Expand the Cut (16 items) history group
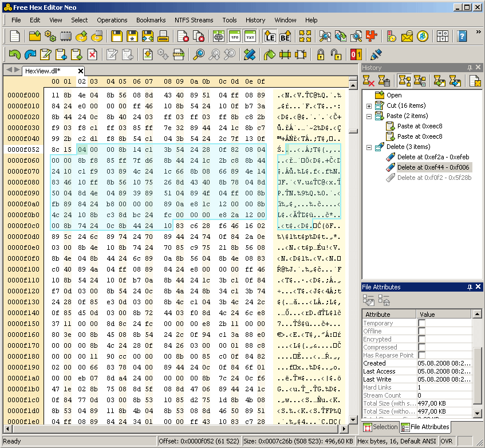Image resolution: width=485 pixels, height=448 pixels. (x=369, y=106)
